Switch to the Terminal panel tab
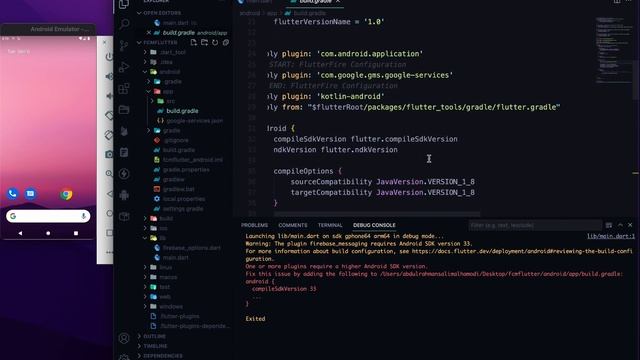 point(330,225)
